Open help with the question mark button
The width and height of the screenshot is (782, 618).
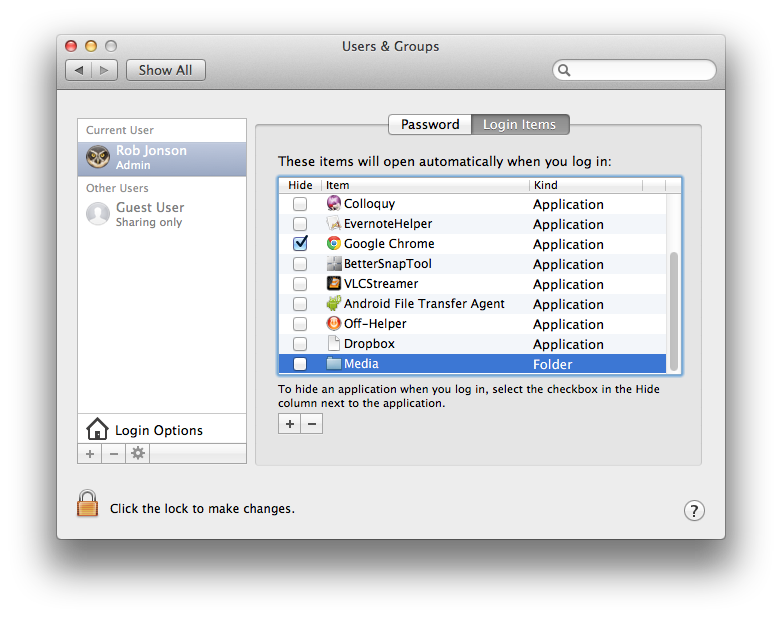point(694,510)
